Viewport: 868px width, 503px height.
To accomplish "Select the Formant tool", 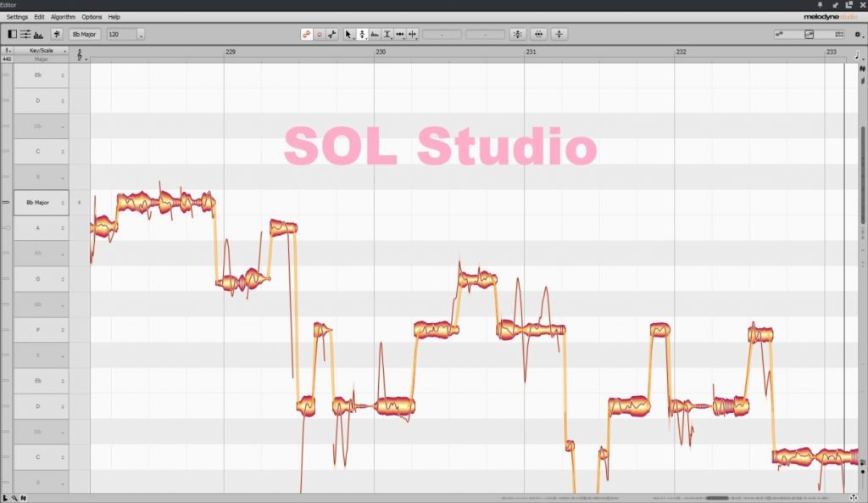I will [x=374, y=34].
